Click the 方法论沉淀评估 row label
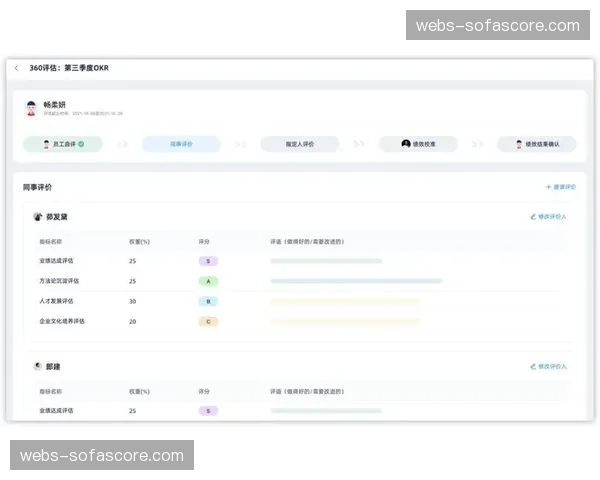This screenshot has height=480, width=600. (x=59, y=281)
